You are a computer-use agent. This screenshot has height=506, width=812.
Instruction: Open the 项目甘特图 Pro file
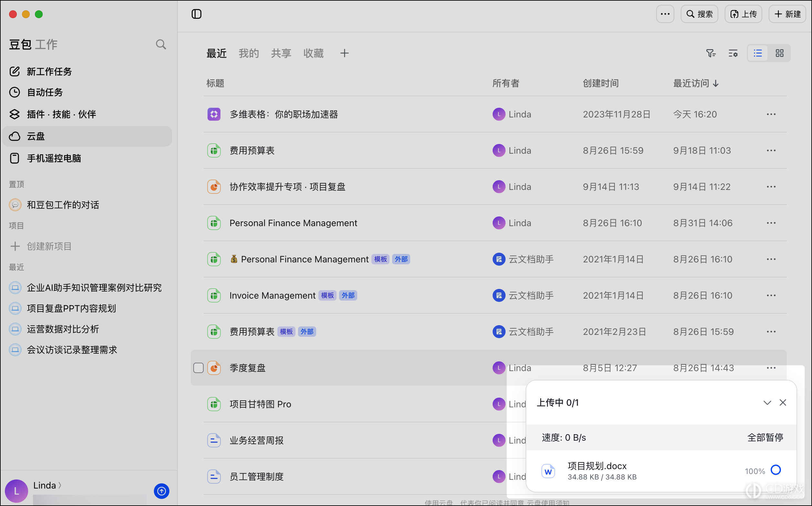coord(260,404)
